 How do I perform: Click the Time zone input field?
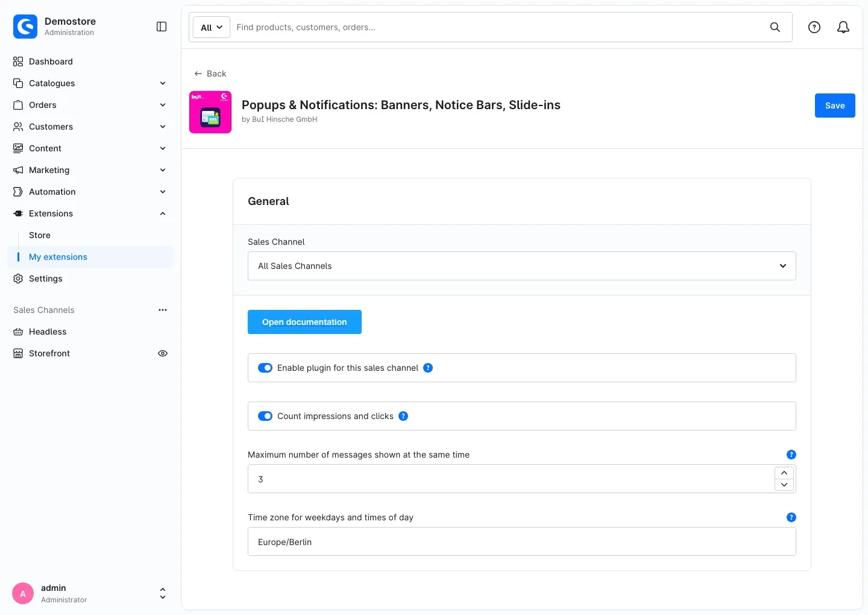click(x=522, y=541)
